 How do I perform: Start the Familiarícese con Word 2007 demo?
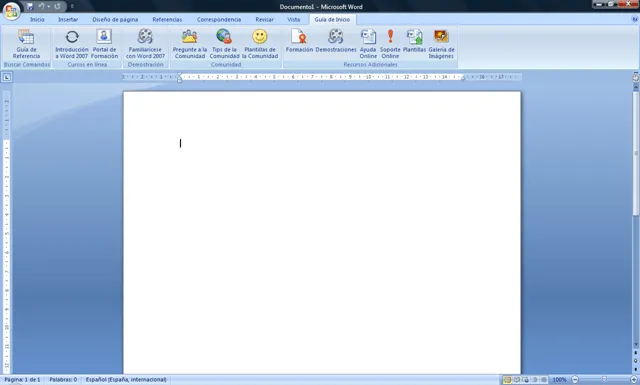[145, 44]
